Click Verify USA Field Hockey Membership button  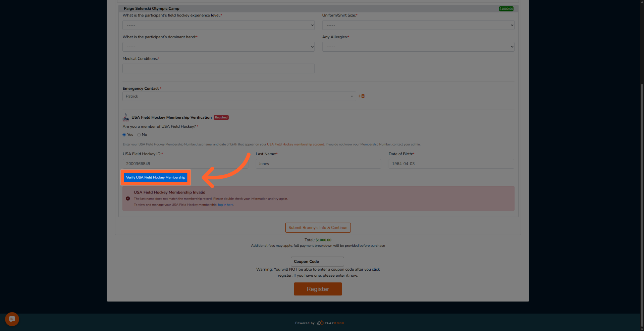tap(156, 177)
